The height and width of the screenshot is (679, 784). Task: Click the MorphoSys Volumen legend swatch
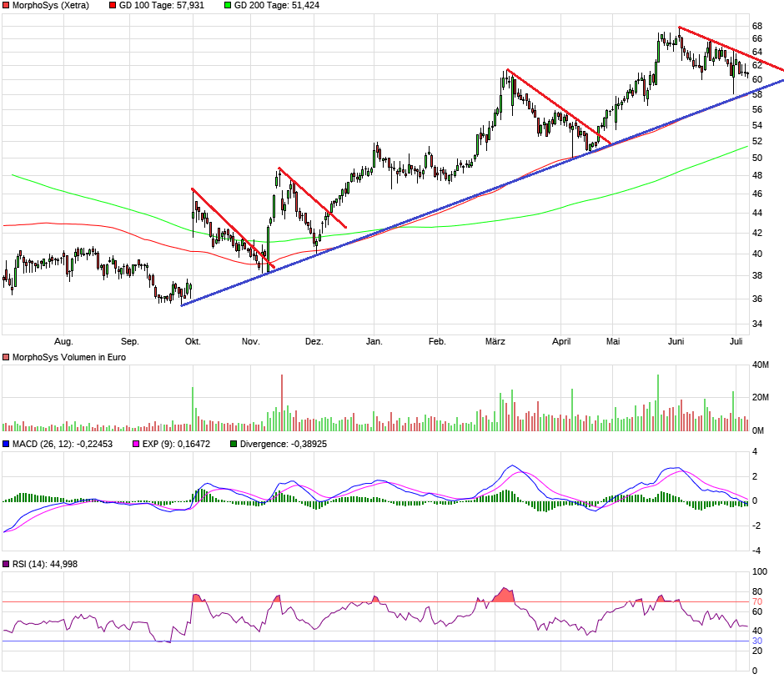coord(6,358)
